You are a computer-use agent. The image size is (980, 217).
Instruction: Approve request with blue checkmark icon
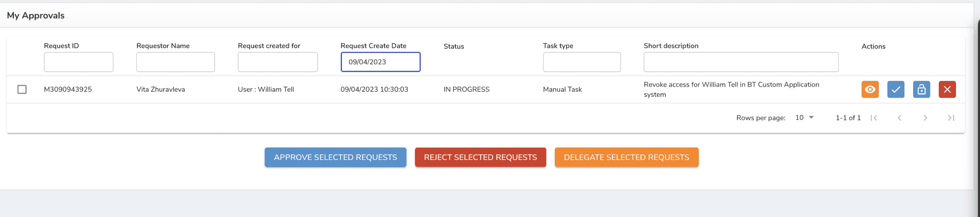pyautogui.click(x=895, y=90)
